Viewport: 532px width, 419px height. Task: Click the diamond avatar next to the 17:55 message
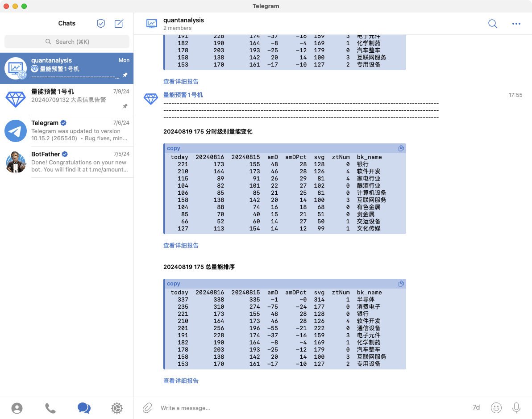[x=151, y=98]
